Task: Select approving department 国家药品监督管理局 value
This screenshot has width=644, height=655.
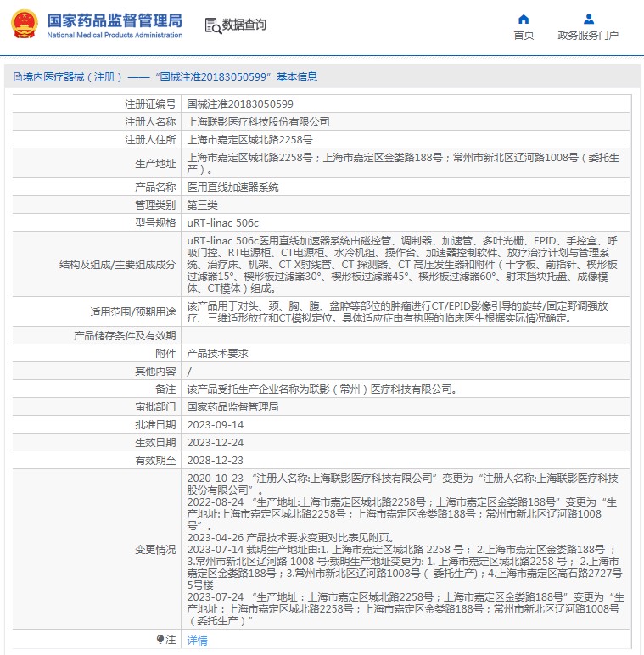Action: point(232,407)
